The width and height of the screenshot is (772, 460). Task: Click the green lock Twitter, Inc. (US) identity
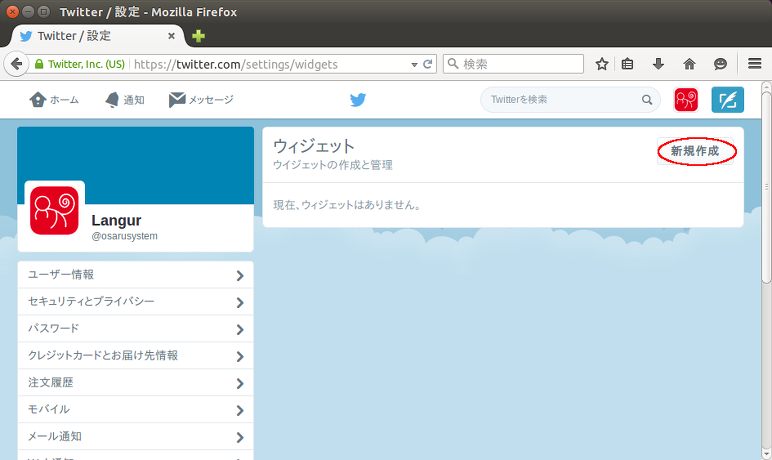[80, 65]
